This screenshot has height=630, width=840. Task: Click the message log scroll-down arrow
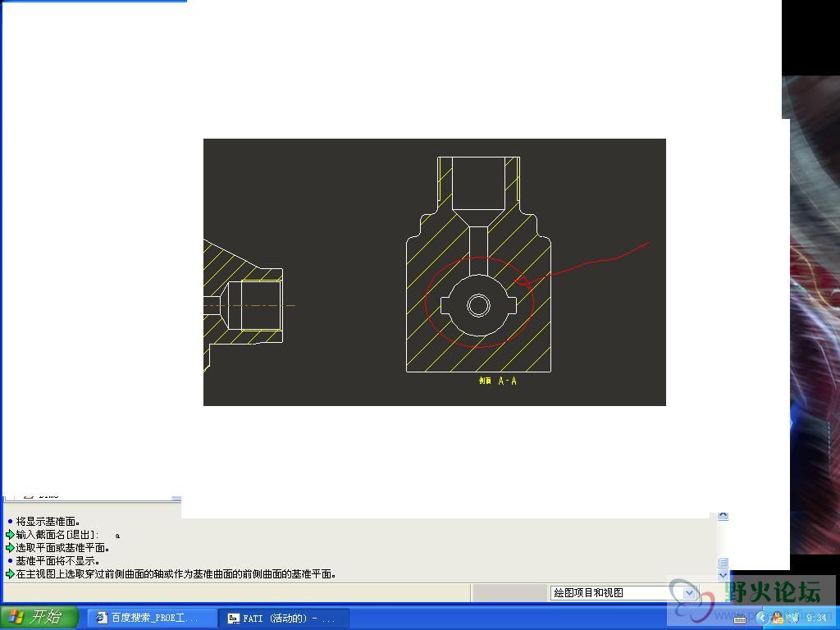click(723, 575)
